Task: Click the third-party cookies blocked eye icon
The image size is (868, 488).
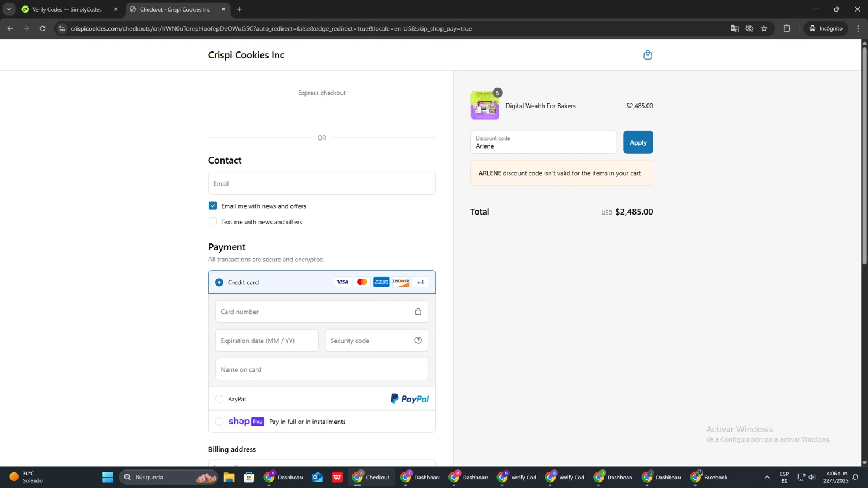Action: [x=749, y=28]
